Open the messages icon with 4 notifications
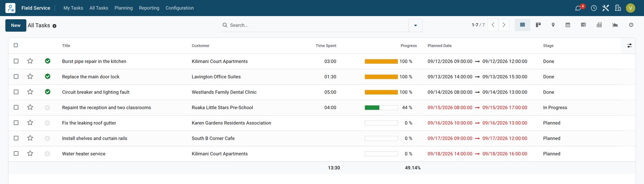Screen dimensions: 644x184 [x=579, y=8]
